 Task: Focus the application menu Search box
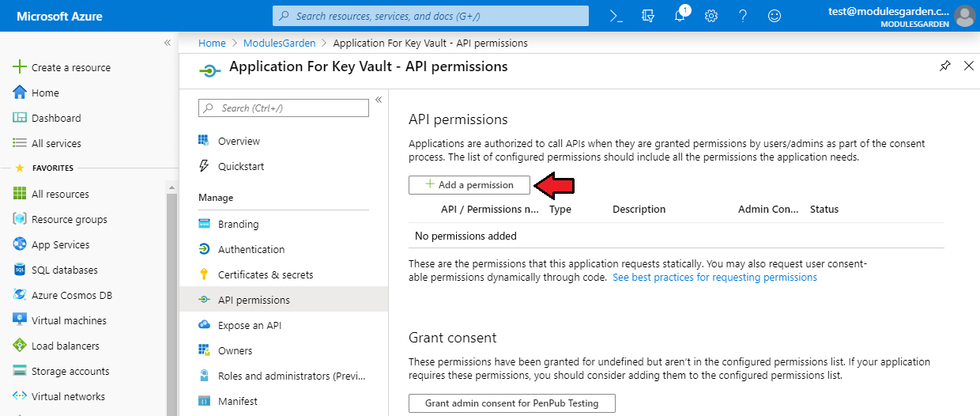284,108
